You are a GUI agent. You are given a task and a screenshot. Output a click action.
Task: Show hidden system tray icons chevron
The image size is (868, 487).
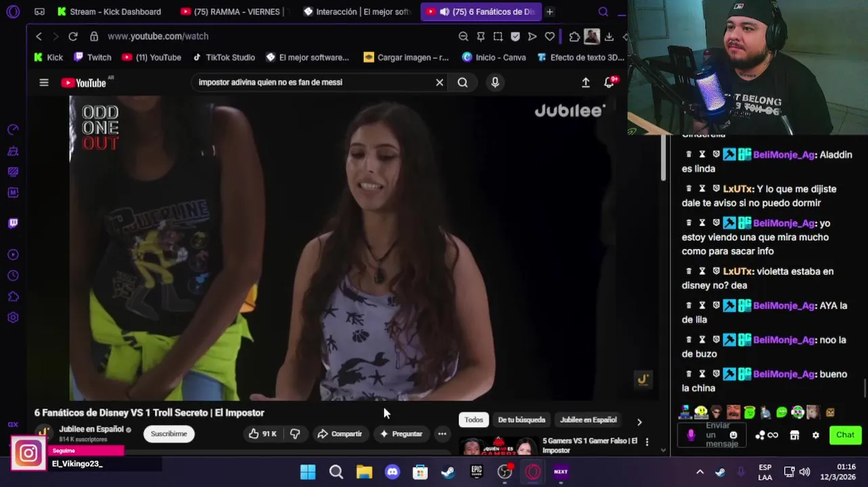pyautogui.click(x=700, y=471)
